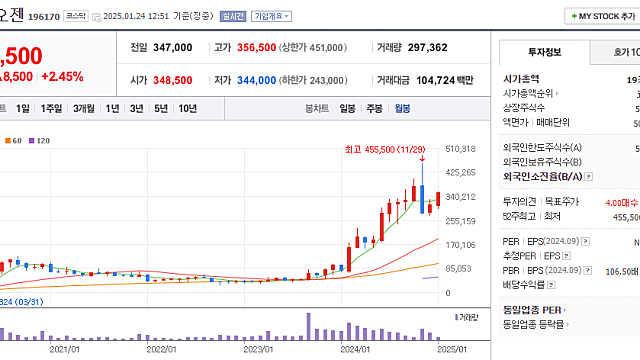Image resolution: width=640 pixels, height=360 pixels.
Task: Click the calendar icon next to the date
Action: 96,17
